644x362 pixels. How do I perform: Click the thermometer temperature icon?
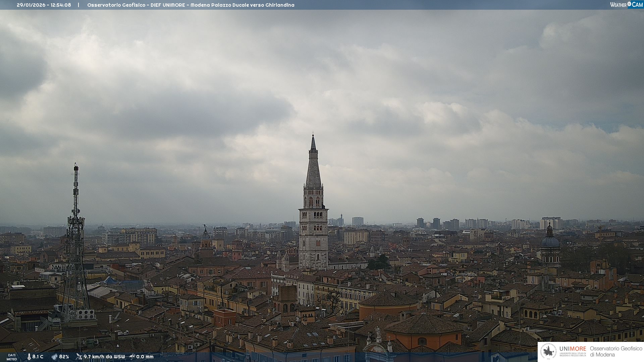point(29,357)
